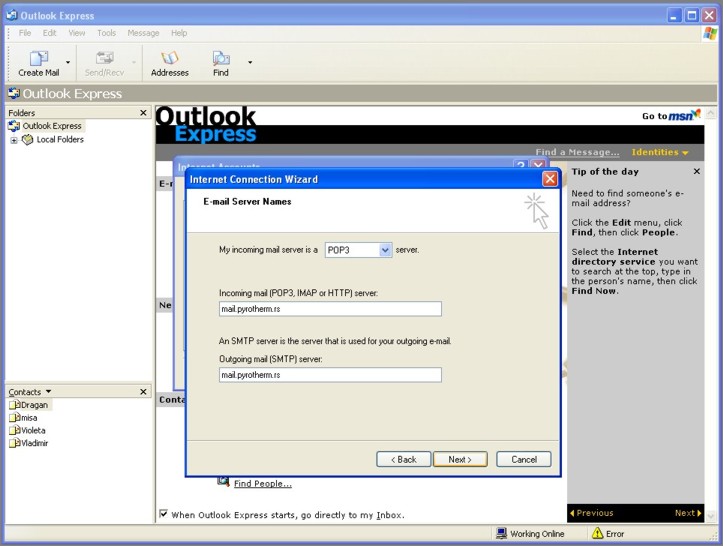Click the Working Online status icon
The width and height of the screenshot is (723, 546).
coord(502,534)
